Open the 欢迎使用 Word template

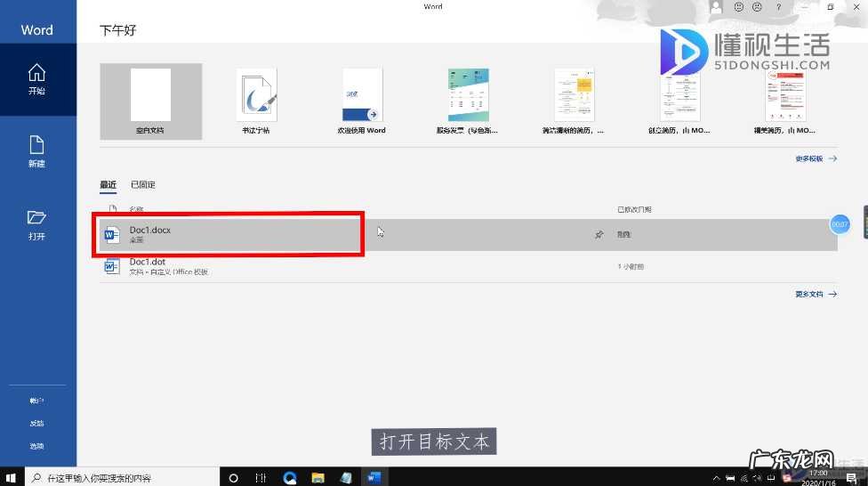coord(362,101)
